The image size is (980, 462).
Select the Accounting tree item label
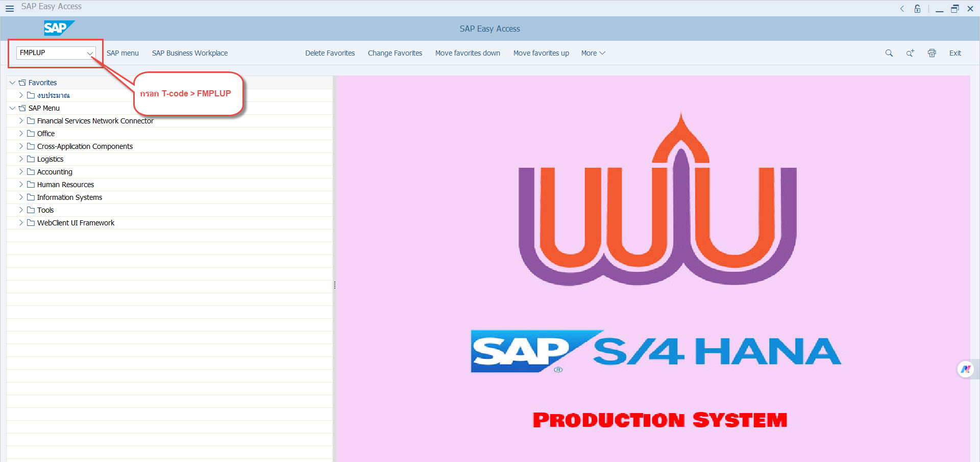(x=55, y=172)
